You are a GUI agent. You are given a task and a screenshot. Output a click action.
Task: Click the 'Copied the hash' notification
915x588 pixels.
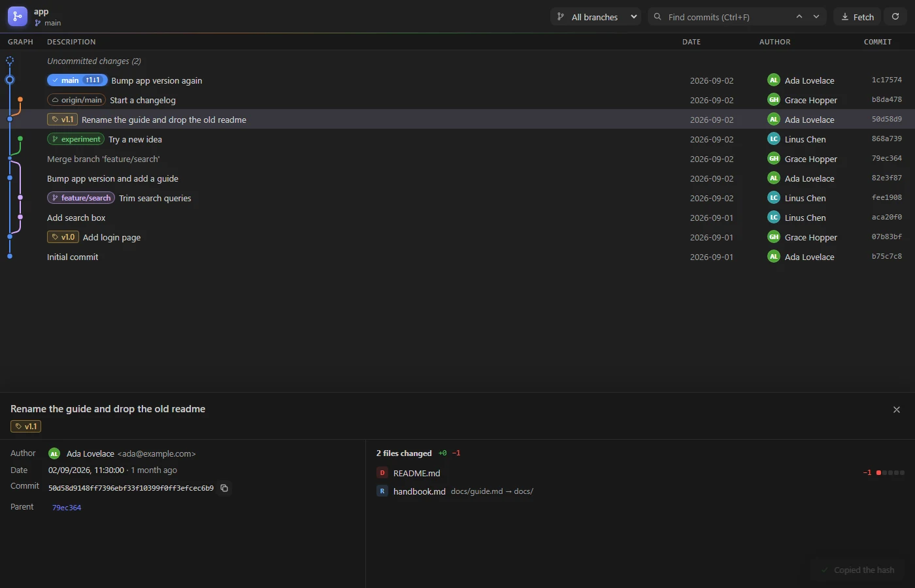857,570
